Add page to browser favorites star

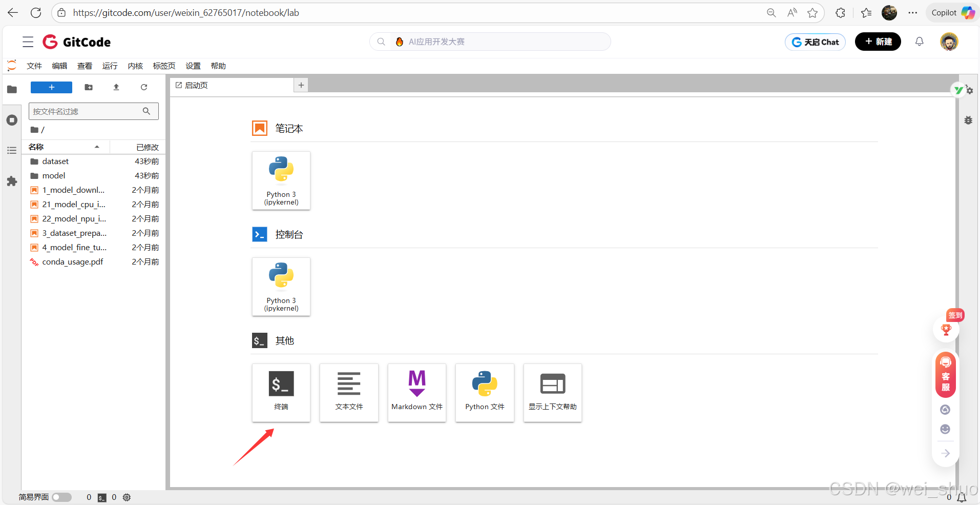point(812,13)
